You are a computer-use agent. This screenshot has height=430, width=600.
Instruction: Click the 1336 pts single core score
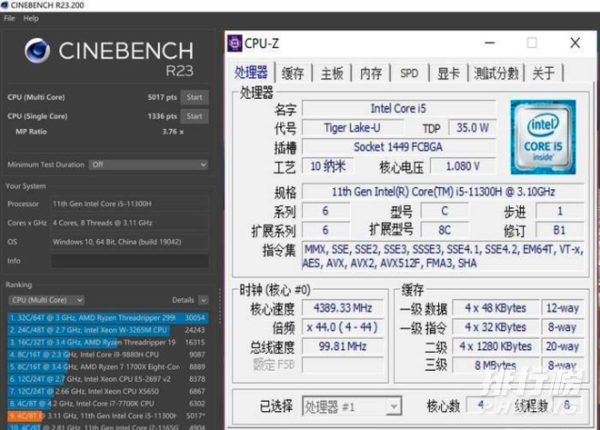tap(162, 116)
